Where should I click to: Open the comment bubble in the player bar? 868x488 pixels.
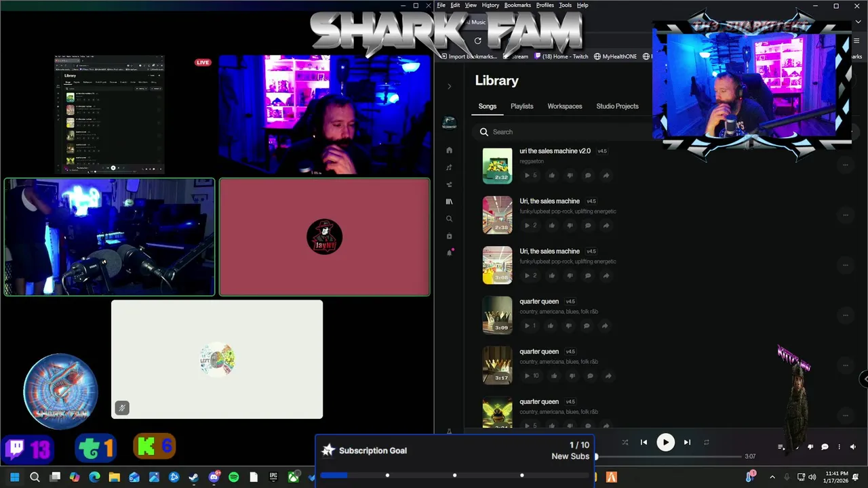coord(825,447)
